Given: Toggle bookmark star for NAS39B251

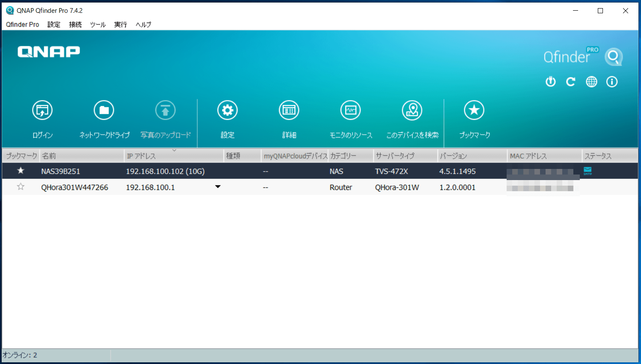Looking at the screenshot, I should tap(21, 171).
